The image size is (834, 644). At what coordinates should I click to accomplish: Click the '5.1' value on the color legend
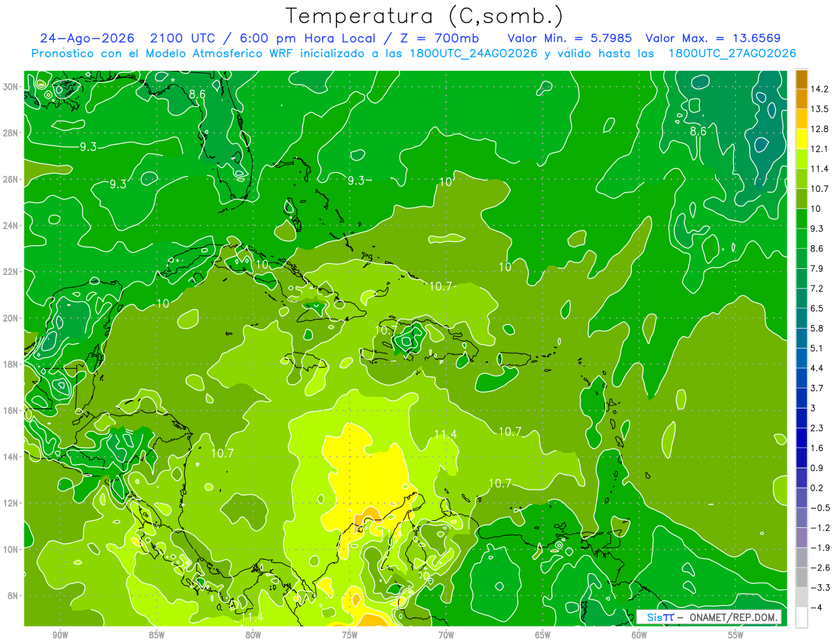click(x=817, y=348)
